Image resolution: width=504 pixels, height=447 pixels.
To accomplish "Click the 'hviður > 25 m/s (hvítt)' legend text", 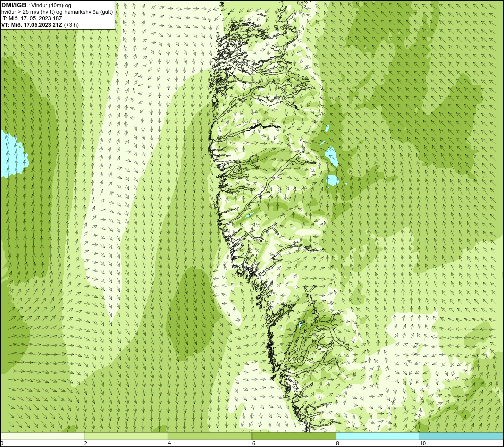I will pyautogui.click(x=28, y=12).
